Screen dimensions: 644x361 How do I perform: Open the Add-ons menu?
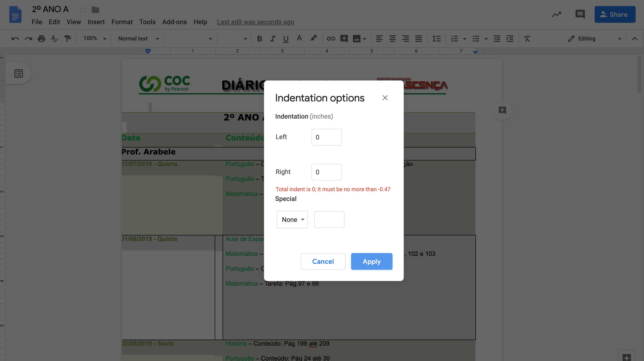click(x=174, y=22)
